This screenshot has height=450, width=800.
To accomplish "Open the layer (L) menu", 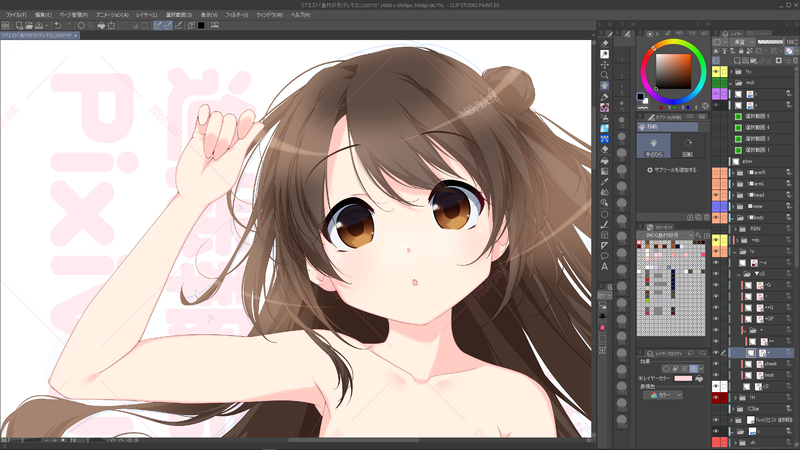I will (x=147, y=15).
